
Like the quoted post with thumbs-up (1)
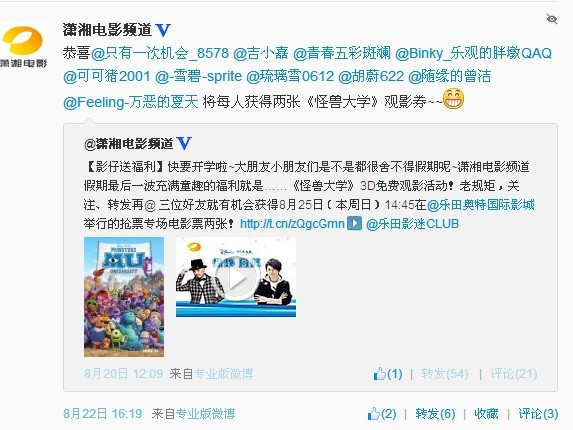click(388, 374)
